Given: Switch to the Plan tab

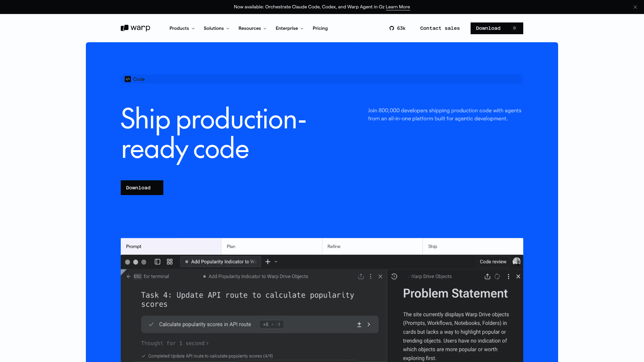Looking at the screenshot, I should [x=272, y=246].
